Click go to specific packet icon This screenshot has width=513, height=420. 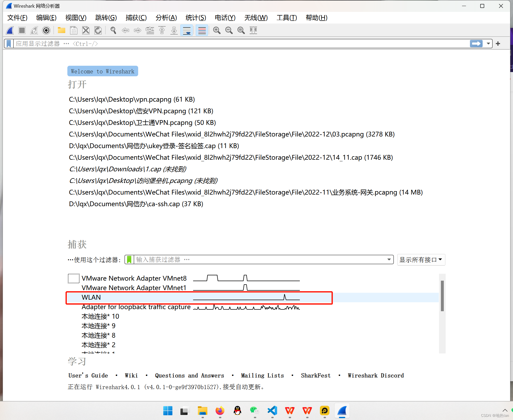click(150, 30)
